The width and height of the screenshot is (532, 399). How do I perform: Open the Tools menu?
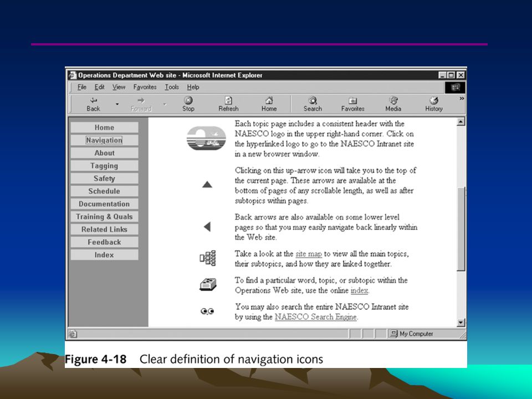coord(172,87)
